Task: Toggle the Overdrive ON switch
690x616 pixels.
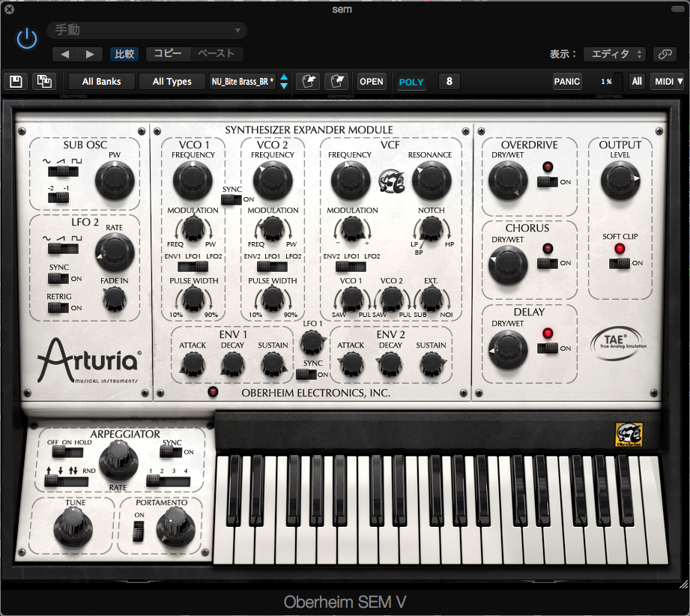Action: click(x=548, y=182)
